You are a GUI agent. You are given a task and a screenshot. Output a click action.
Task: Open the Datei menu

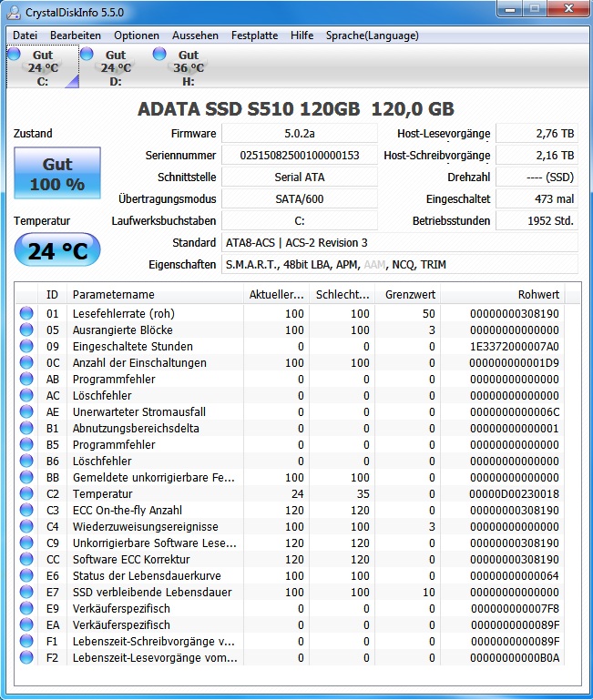[25, 36]
